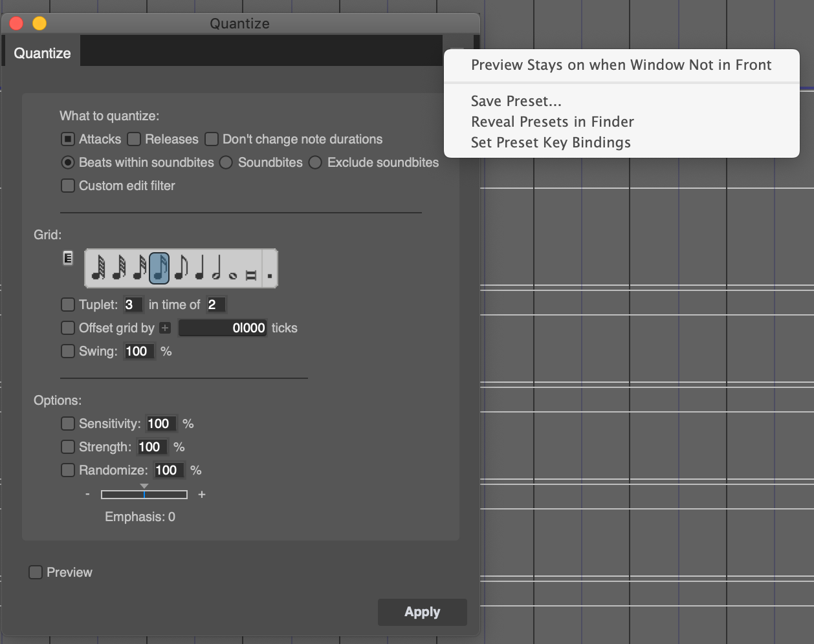Switch to the Quantize tab
The image size is (814, 644).
click(41, 52)
